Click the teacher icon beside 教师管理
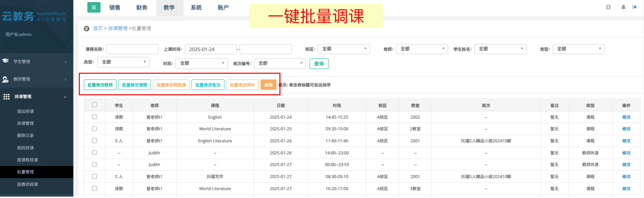Image resolution: width=644 pixels, height=198 pixels. [5, 79]
